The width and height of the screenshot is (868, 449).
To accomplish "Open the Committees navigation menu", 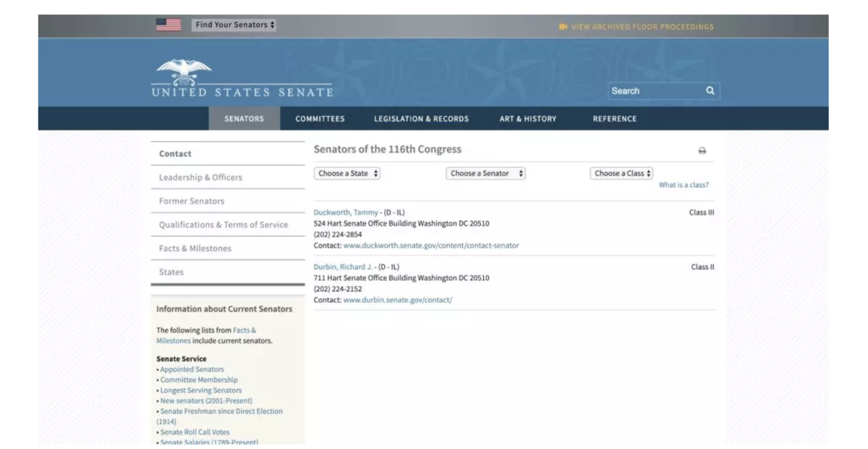I will (x=320, y=119).
